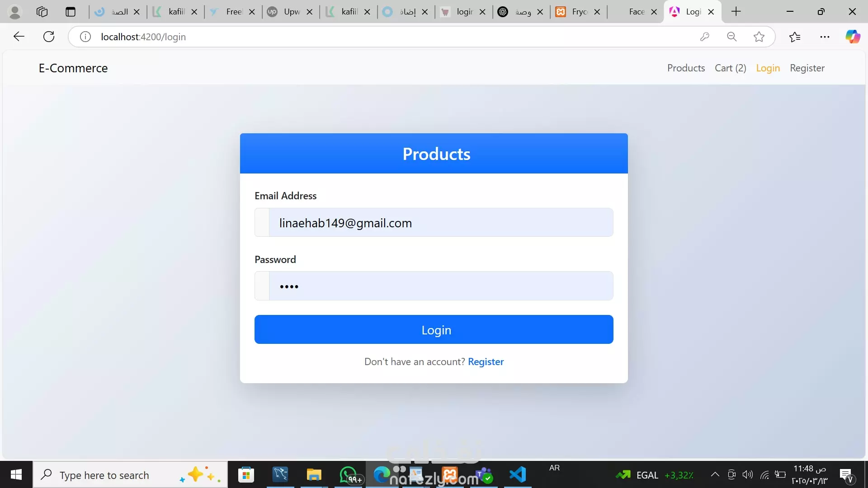Open Cart (2) in the navbar
This screenshot has width=868, height=488.
pyautogui.click(x=730, y=68)
